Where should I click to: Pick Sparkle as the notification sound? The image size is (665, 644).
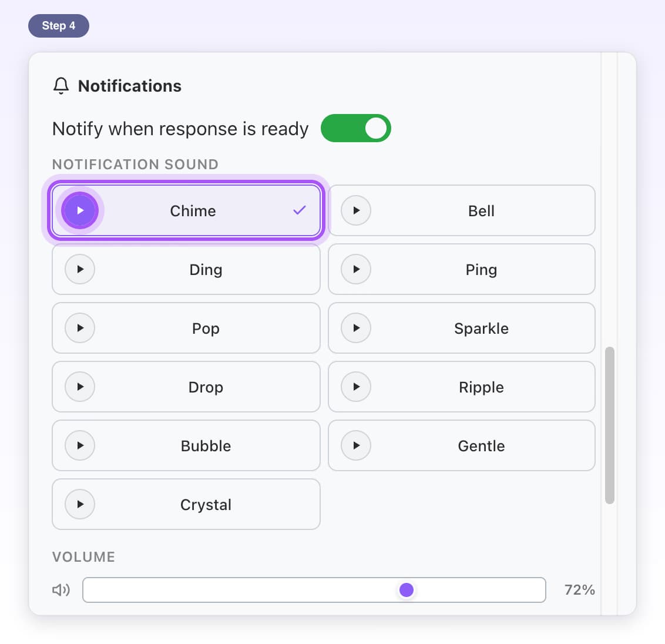tap(462, 328)
